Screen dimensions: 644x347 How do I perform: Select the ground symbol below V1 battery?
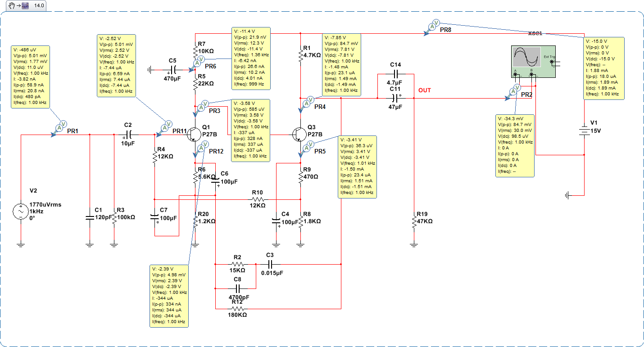[567, 195]
